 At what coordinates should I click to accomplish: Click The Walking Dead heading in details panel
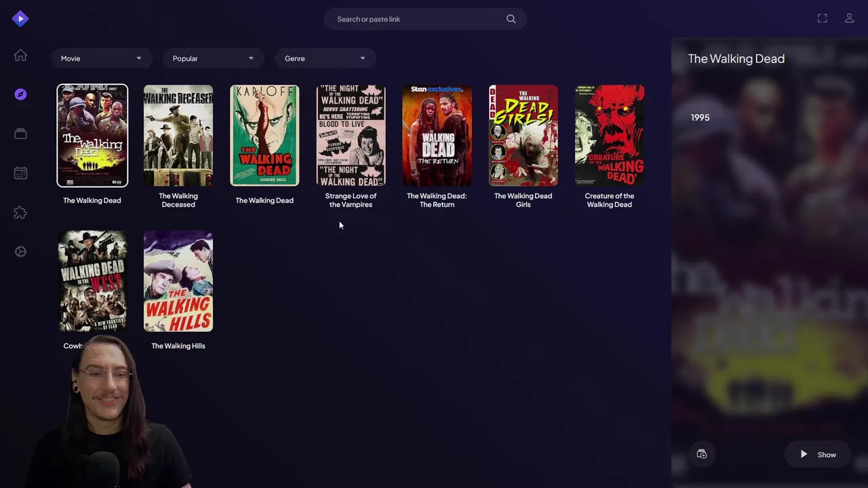(736, 59)
